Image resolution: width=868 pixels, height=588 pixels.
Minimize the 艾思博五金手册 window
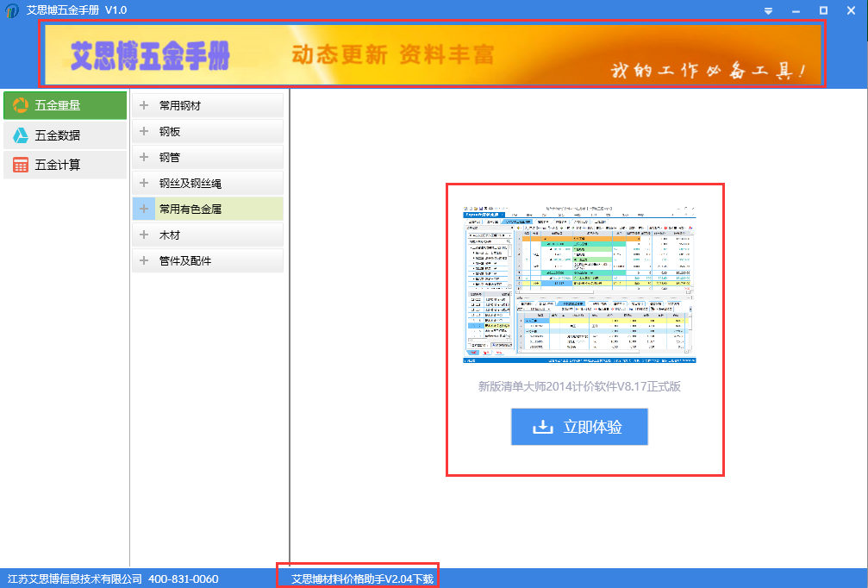(796, 9)
